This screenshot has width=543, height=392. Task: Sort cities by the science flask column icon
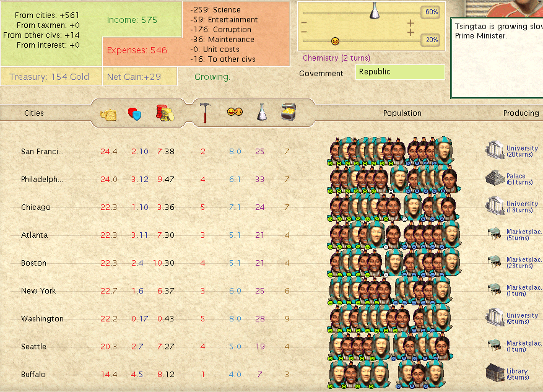(x=262, y=112)
